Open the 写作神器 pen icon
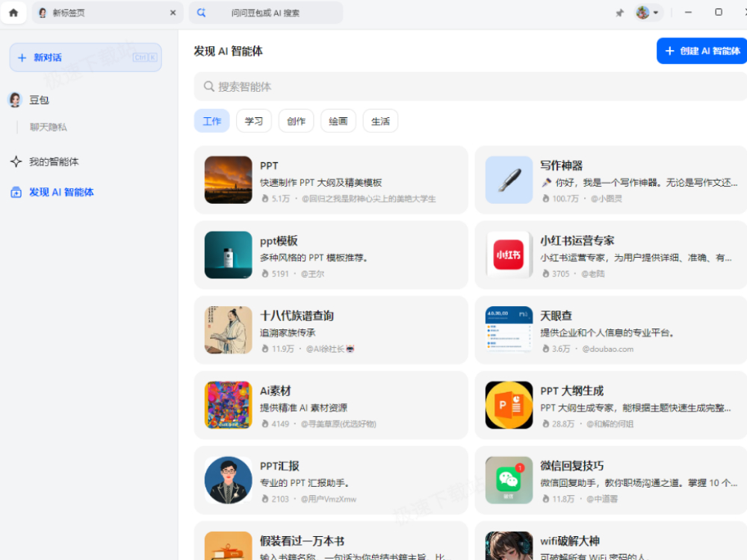The height and width of the screenshot is (560, 747). tap(509, 180)
